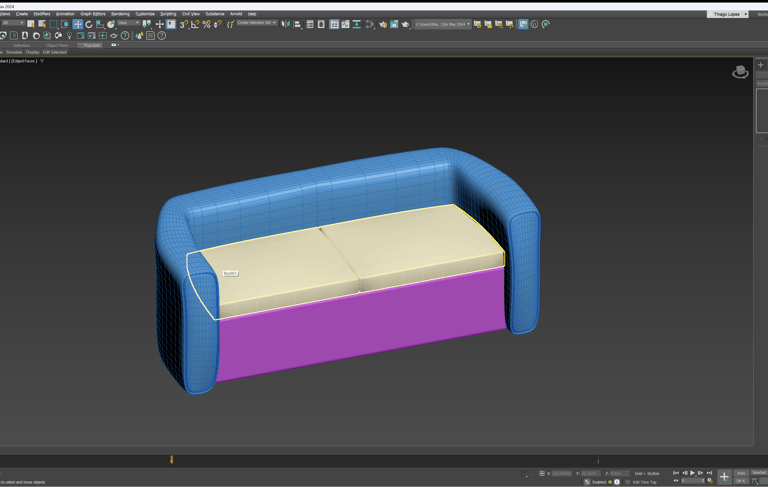Select the Select and Scale tool
This screenshot has height=487, width=768.
pyautogui.click(x=99, y=24)
